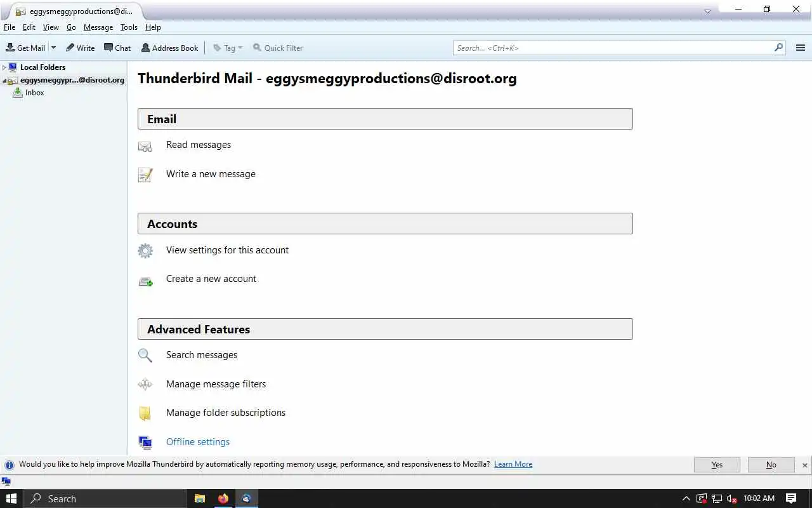This screenshot has height=508, width=812.
Task: Open the Inbox folder
Action: pyautogui.click(x=35, y=93)
